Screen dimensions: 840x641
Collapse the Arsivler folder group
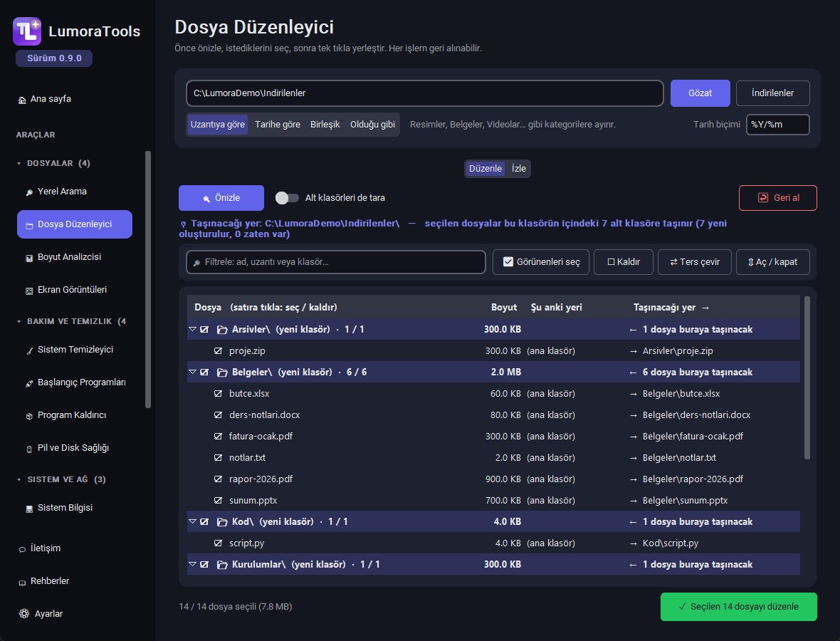tap(192, 329)
